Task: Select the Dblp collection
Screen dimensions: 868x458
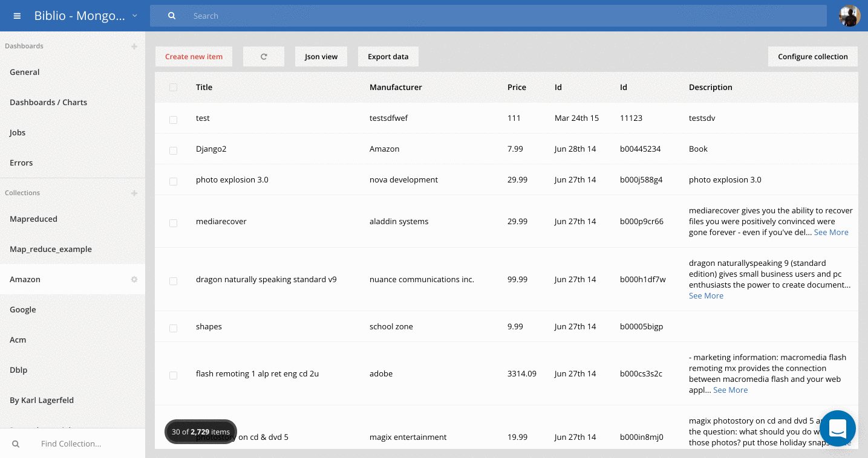Action: tap(73, 370)
